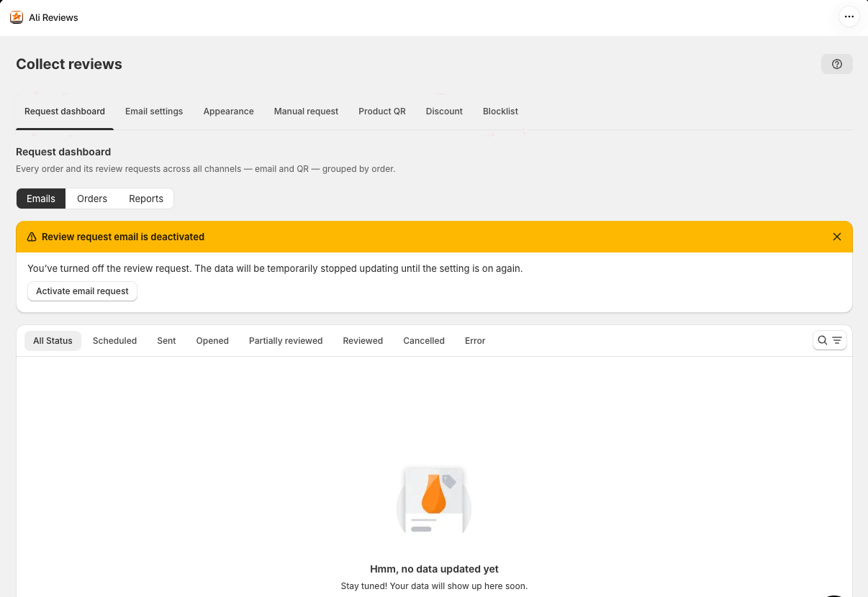The height and width of the screenshot is (597, 868).
Task: Open the help question mark button
Action: point(837,64)
